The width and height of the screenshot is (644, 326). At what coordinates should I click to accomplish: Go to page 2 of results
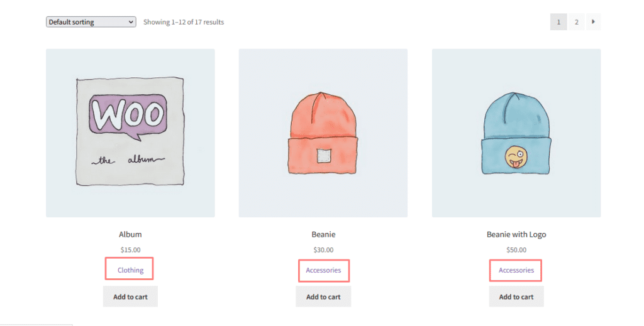click(576, 22)
